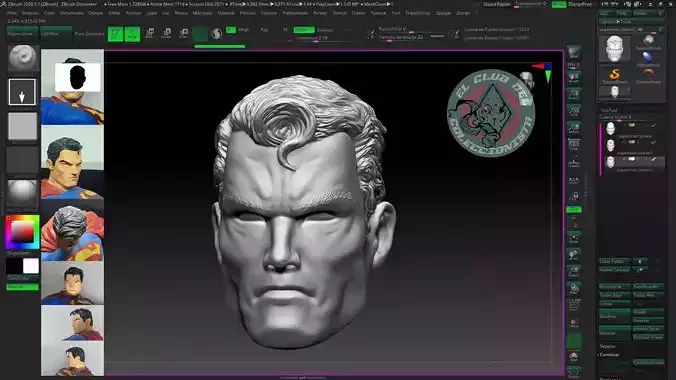The height and width of the screenshot is (380, 676).
Task: Open the Documento menu
Action: click(x=72, y=13)
